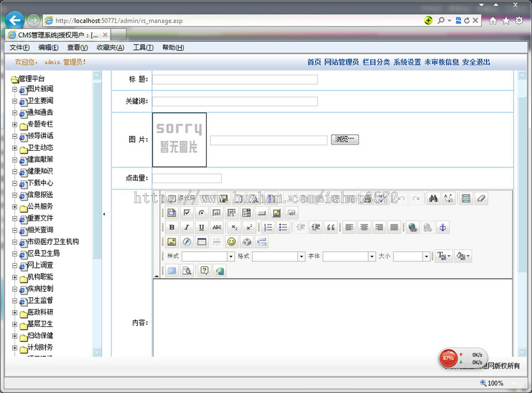This screenshot has width=532, height=393.
Task: Insert a bulleted list
Action: 283,228
